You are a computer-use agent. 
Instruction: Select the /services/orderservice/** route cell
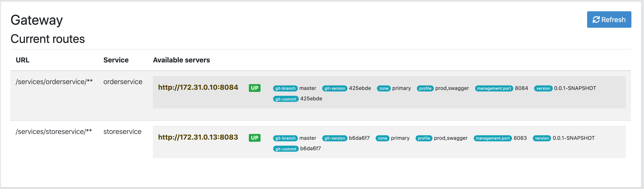click(x=54, y=82)
